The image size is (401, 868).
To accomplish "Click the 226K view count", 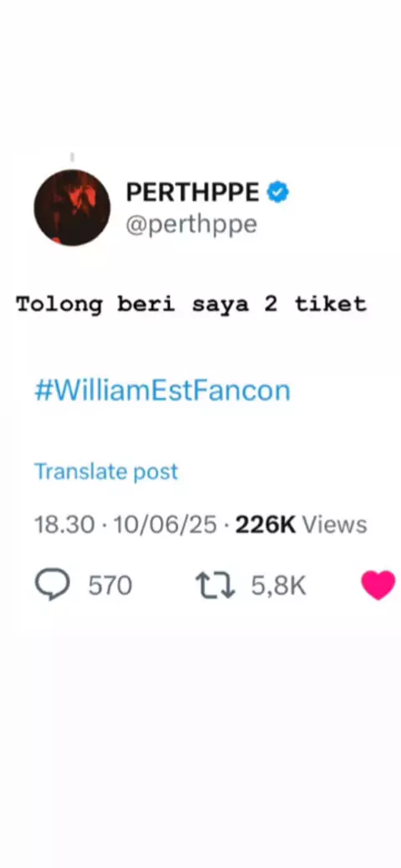I will coord(266,525).
